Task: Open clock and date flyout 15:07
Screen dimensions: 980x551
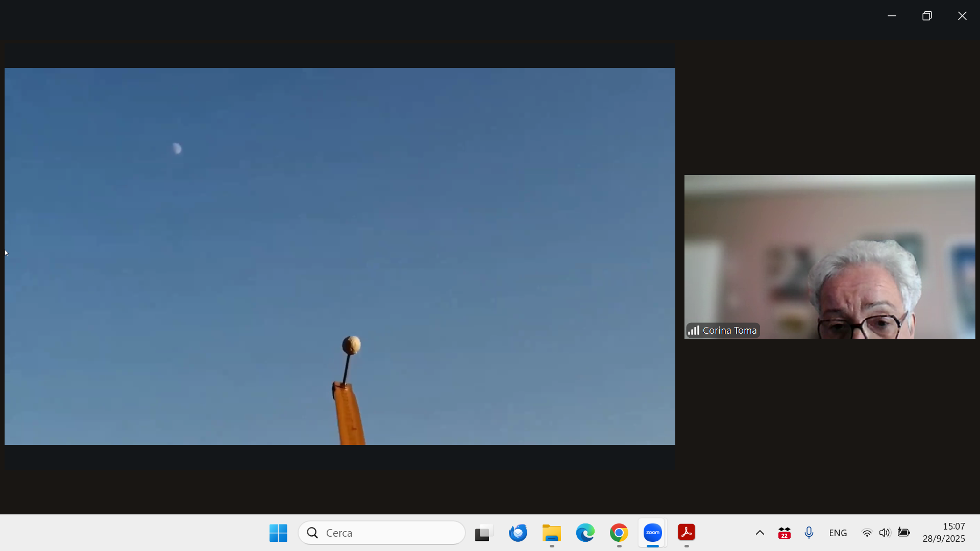Action: pyautogui.click(x=943, y=533)
